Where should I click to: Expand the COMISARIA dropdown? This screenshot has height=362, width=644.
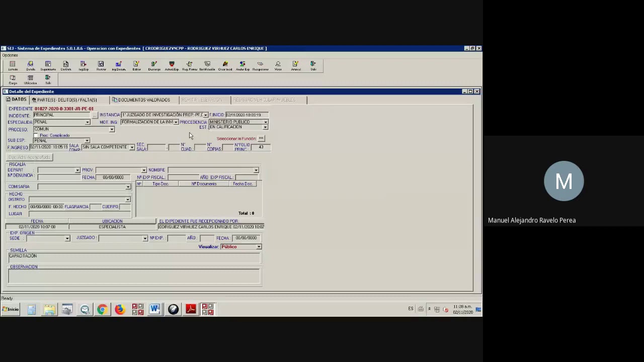128,187
